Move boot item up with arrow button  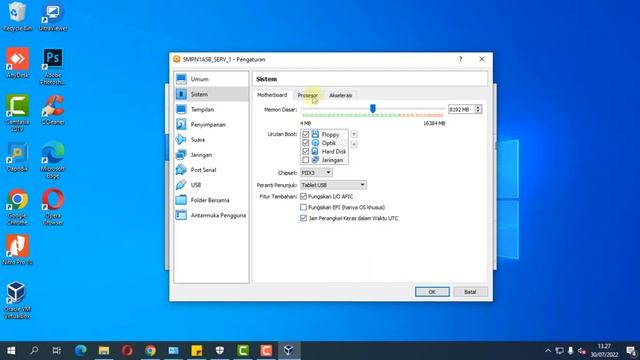(354, 134)
